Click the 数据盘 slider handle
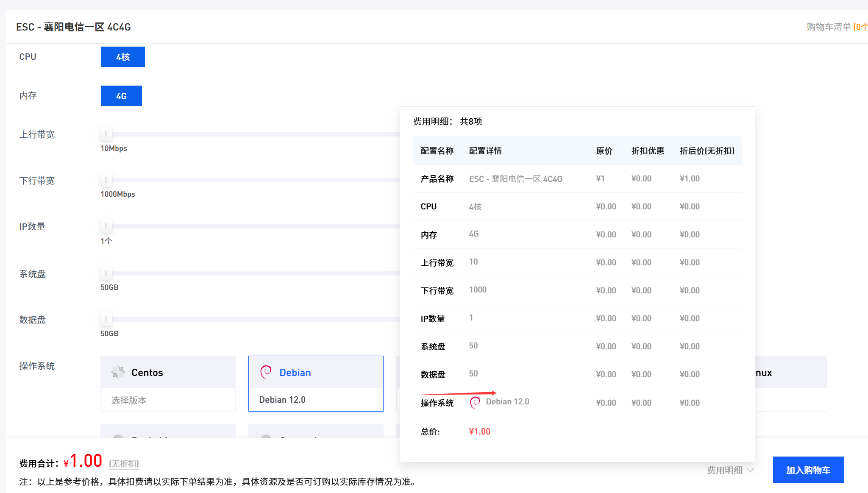 point(106,319)
